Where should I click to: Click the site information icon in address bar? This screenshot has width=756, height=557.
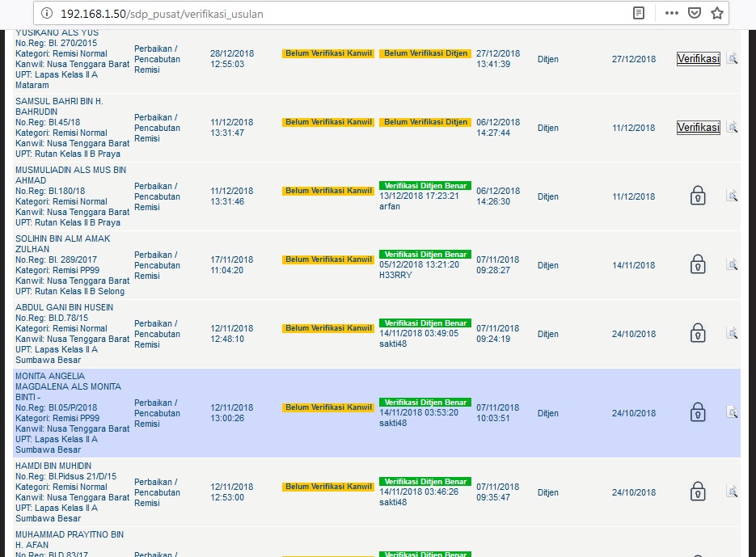[47, 13]
